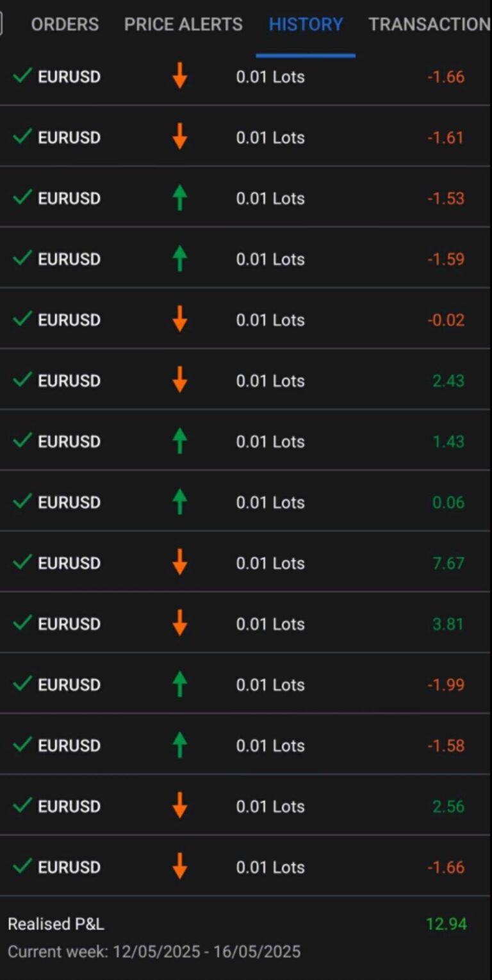The image size is (492, 980).
Task: Open the PRICE ALERTS tab
Action: pos(183,24)
